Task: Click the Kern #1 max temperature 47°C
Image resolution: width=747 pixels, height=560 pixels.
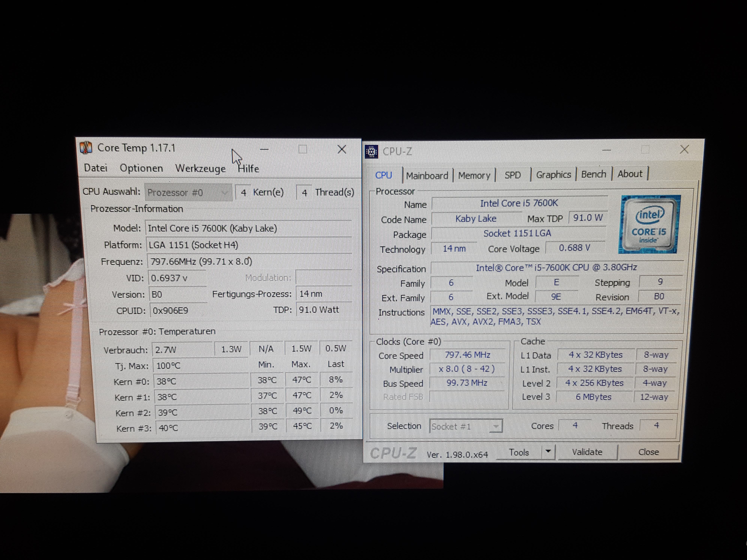Action: click(302, 395)
